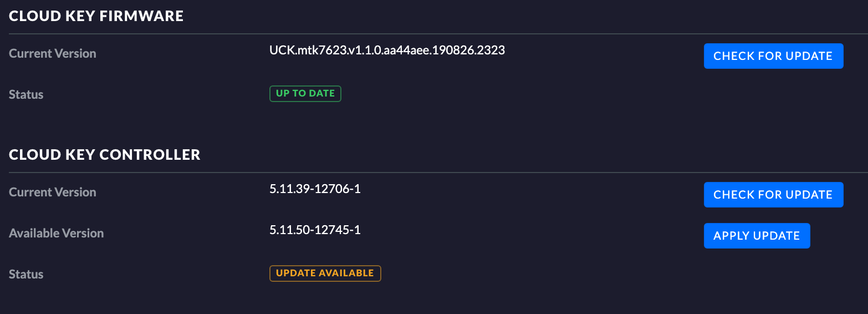This screenshot has height=314, width=868.
Task: Click the controller Status label
Action: pyautogui.click(x=26, y=275)
